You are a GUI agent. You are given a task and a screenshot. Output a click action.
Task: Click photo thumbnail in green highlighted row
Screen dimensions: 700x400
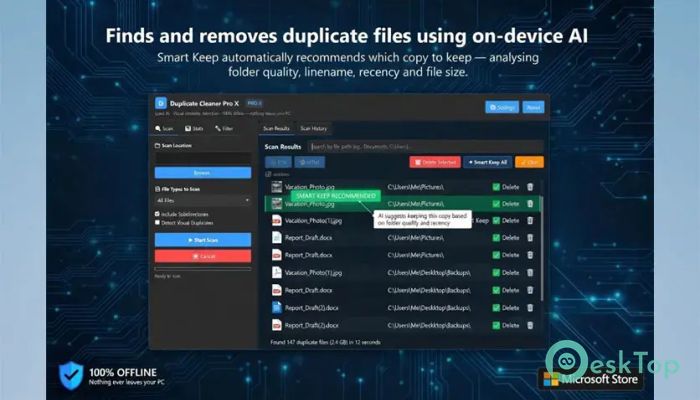click(277, 204)
